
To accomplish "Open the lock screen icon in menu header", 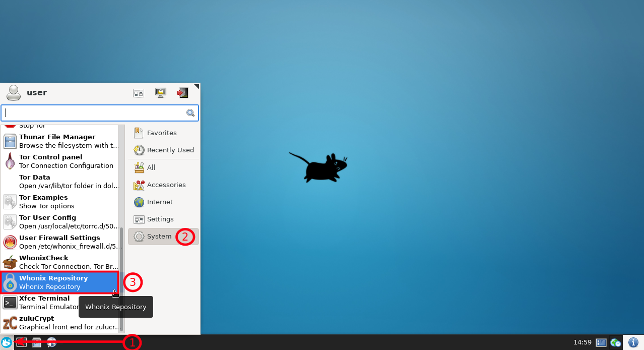I will coord(161,93).
